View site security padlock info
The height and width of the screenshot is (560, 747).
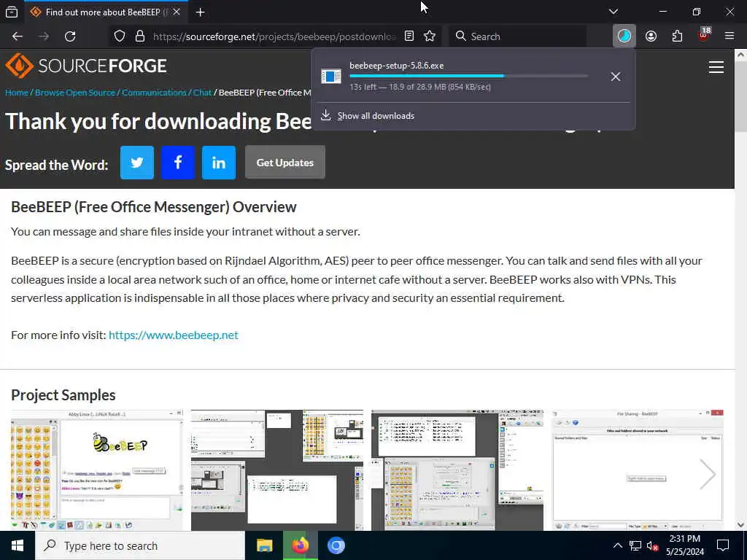click(140, 36)
